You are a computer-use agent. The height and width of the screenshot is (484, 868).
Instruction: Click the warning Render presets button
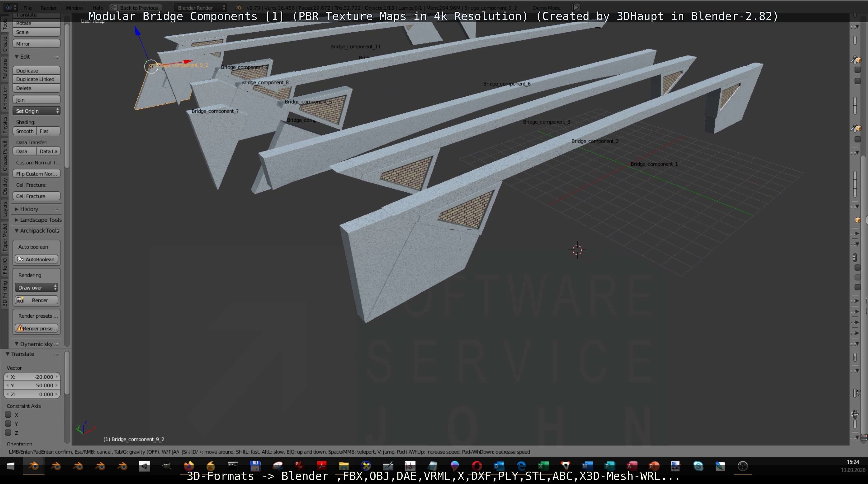click(x=36, y=328)
